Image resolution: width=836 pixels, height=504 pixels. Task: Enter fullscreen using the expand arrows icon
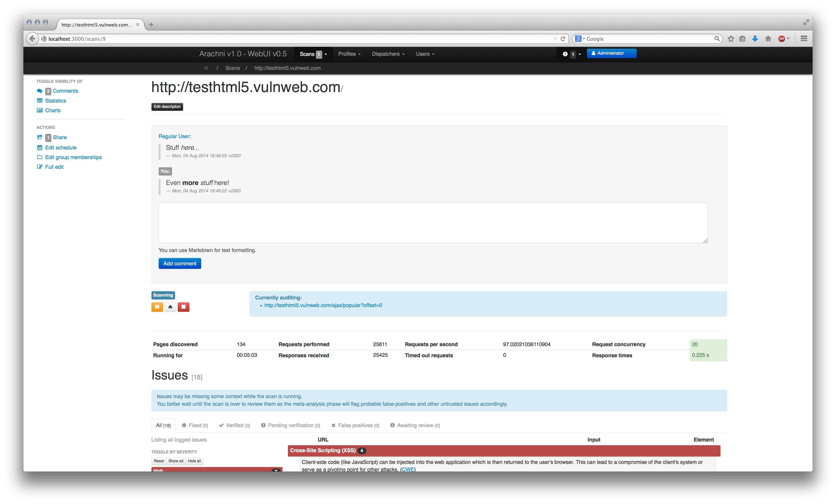(806, 22)
